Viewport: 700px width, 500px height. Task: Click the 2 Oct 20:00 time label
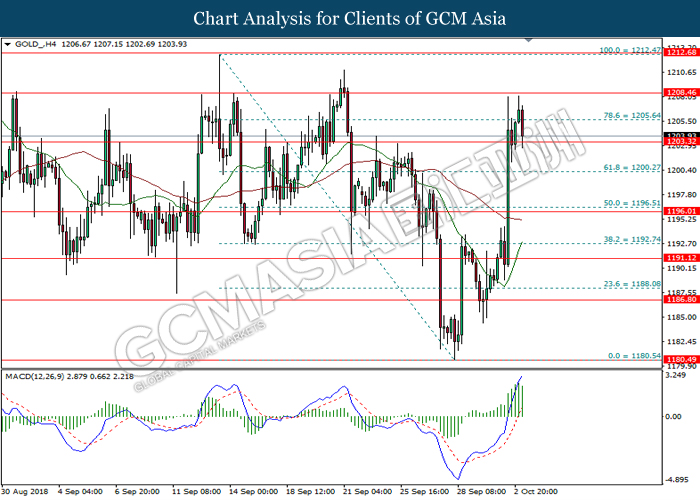[536, 492]
